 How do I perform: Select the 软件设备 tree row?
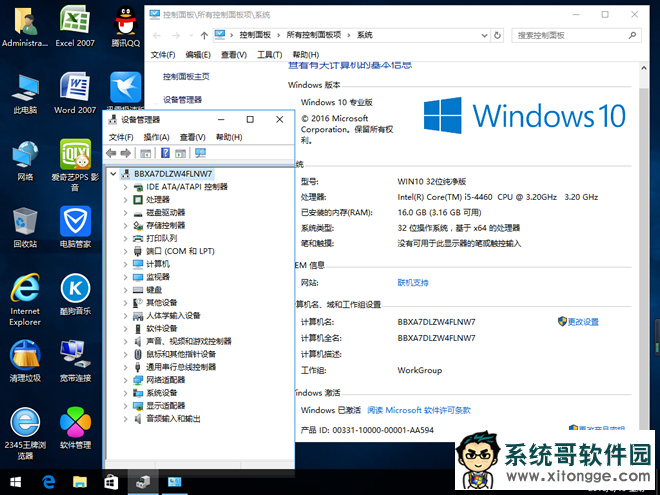tap(155, 329)
